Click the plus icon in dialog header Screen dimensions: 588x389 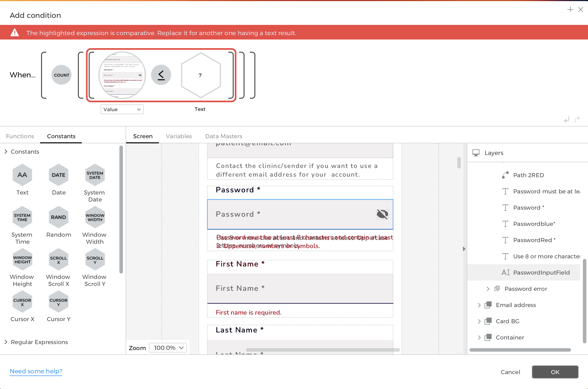point(570,9)
